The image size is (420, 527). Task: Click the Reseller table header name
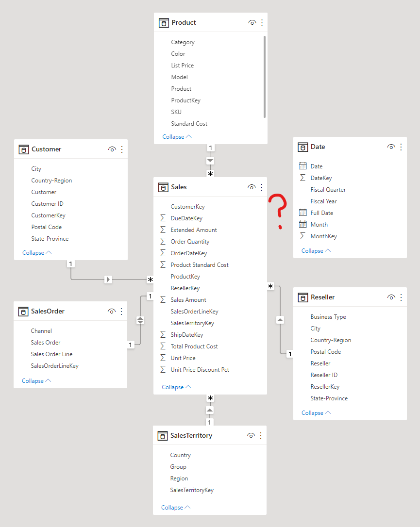pyautogui.click(x=322, y=297)
